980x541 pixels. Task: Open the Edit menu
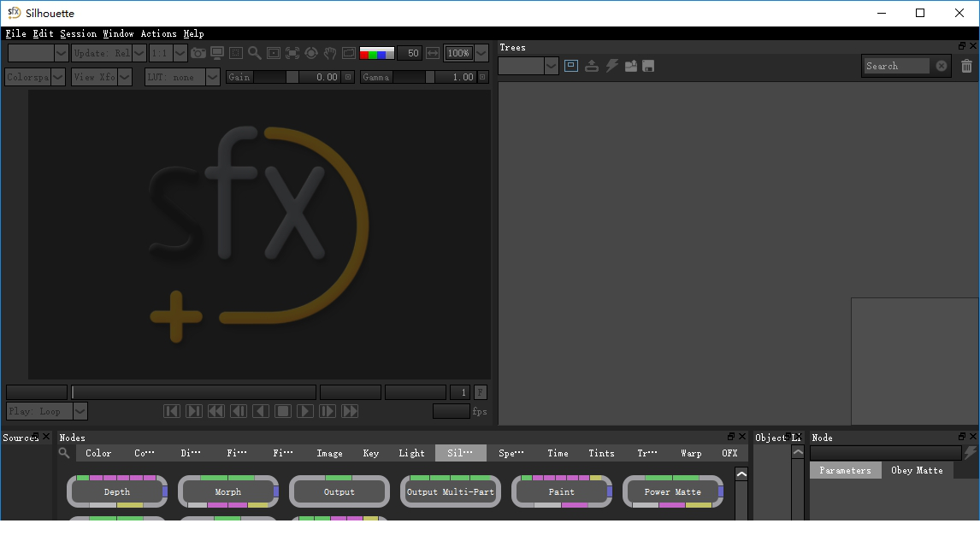[43, 33]
